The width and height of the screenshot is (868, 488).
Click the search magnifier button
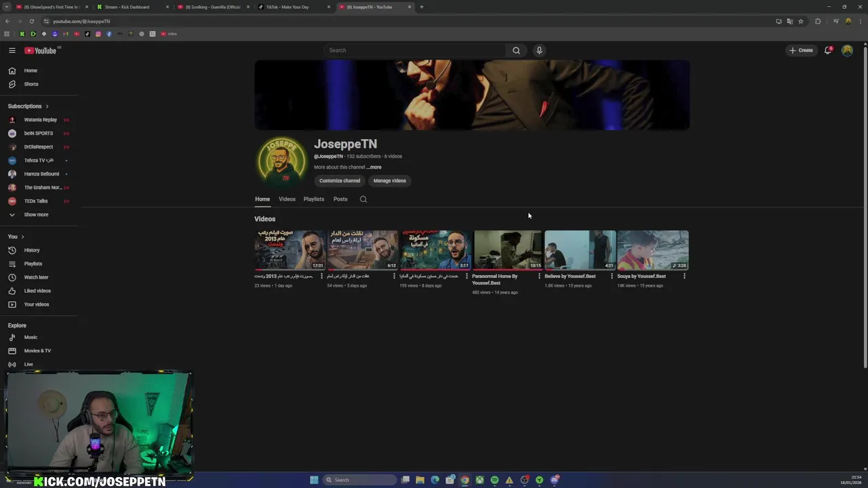click(516, 50)
